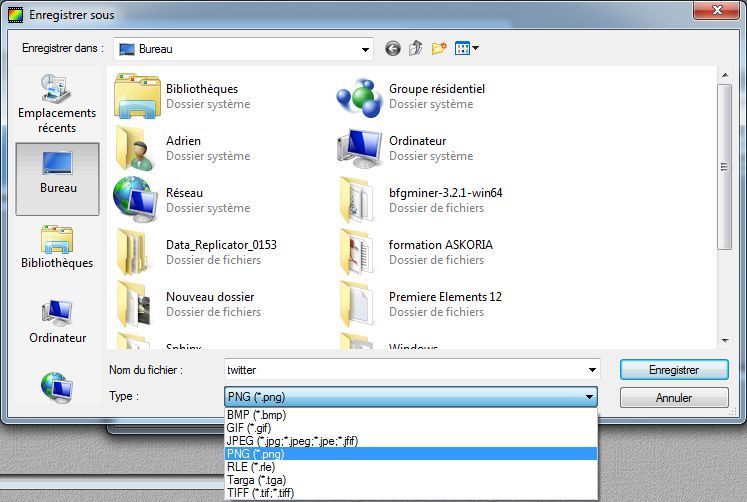Click the Enregistrer button
Viewport: 747px width, 502px height.
coord(673,370)
